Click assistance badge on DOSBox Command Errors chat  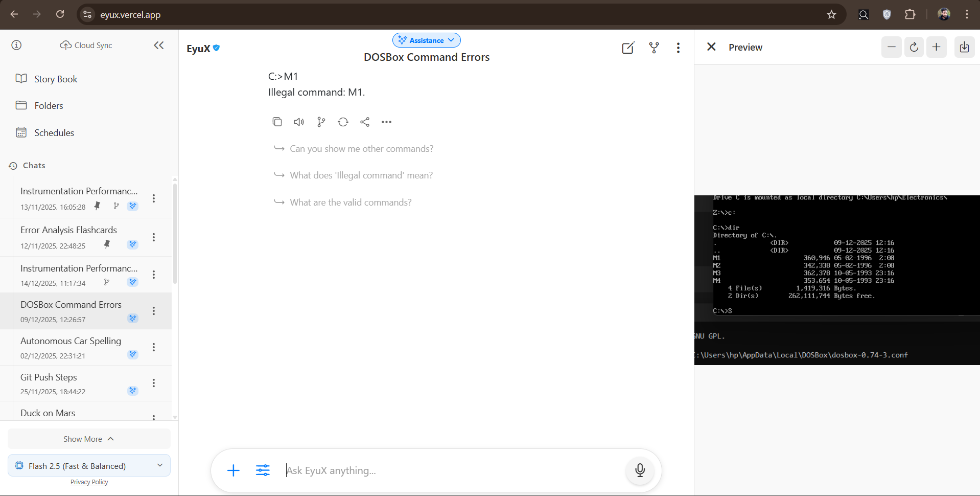point(133,318)
